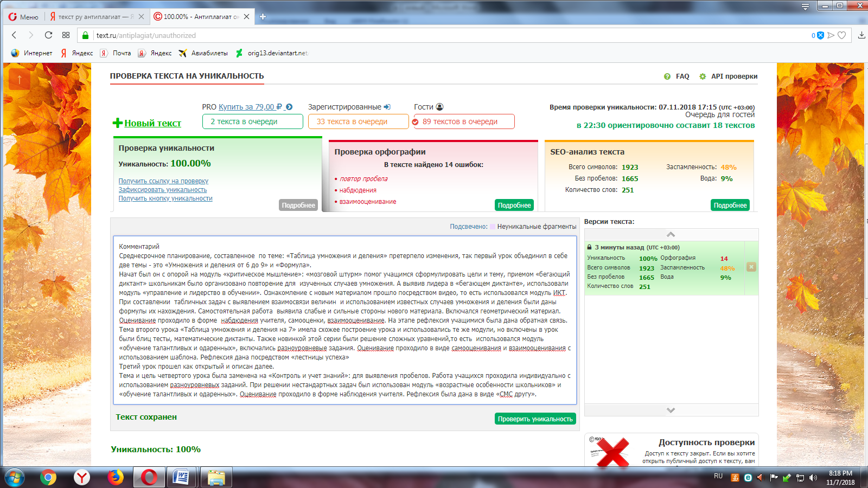Open the Windows Start menu

click(14, 477)
